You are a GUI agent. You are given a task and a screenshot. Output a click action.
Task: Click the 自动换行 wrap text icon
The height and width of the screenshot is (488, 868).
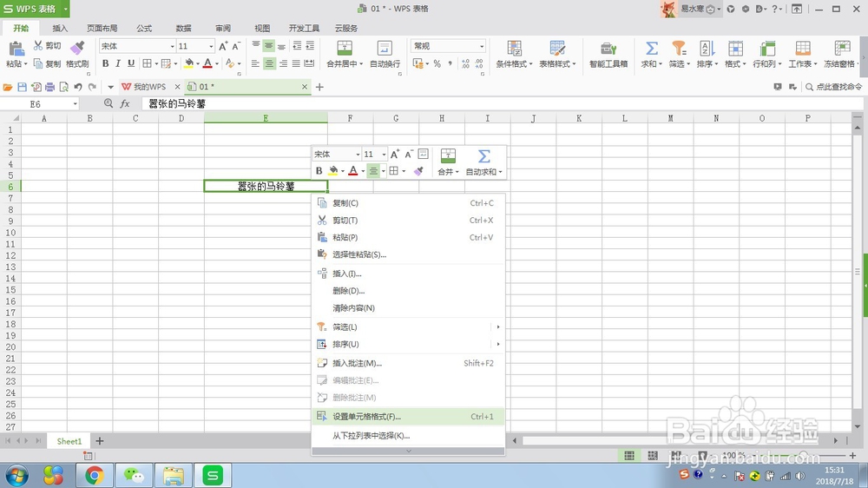click(385, 48)
